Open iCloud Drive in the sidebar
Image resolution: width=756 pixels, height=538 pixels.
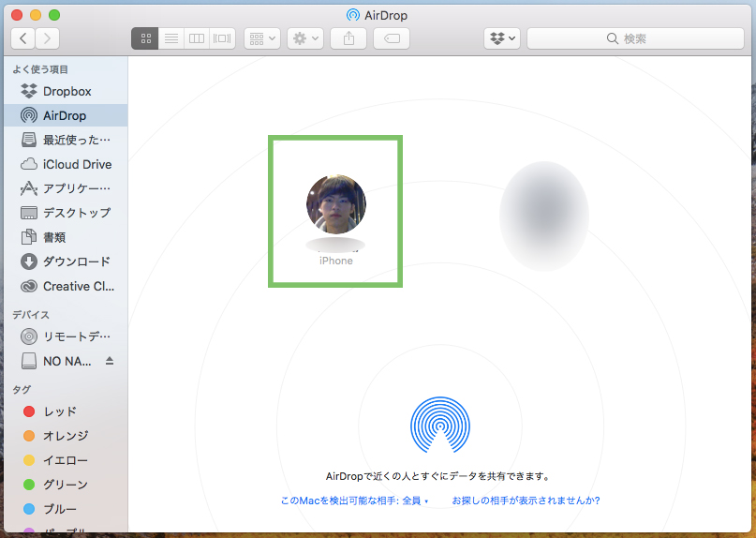tap(67, 165)
